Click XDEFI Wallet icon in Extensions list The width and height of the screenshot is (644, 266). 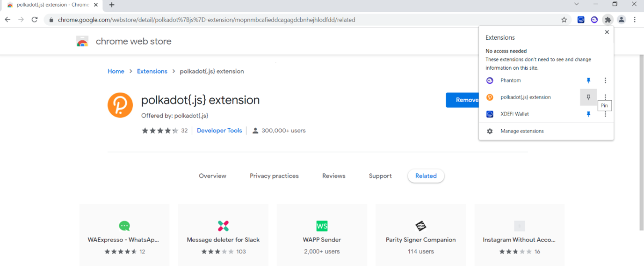490,114
